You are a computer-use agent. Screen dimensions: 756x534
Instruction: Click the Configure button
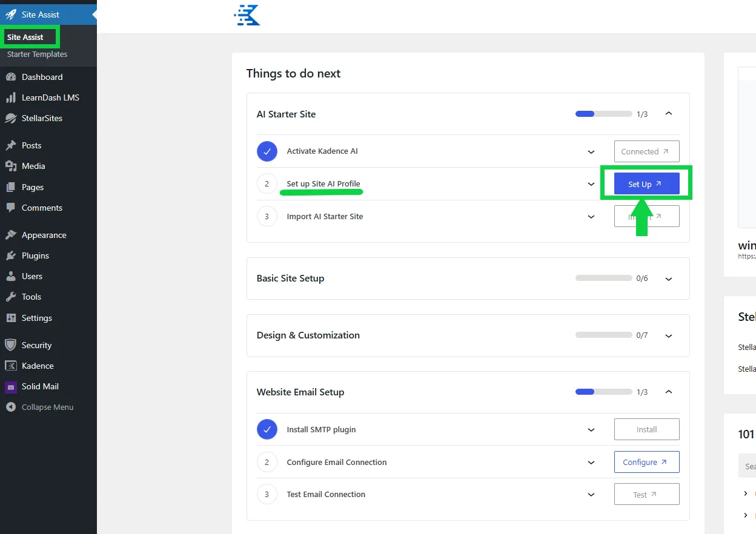point(646,462)
